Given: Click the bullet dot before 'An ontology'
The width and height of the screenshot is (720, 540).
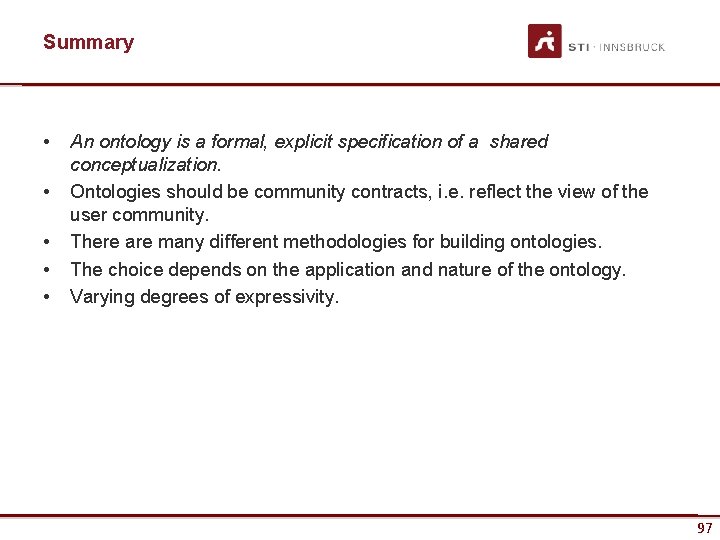Looking at the screenshot, I should 46,142.
